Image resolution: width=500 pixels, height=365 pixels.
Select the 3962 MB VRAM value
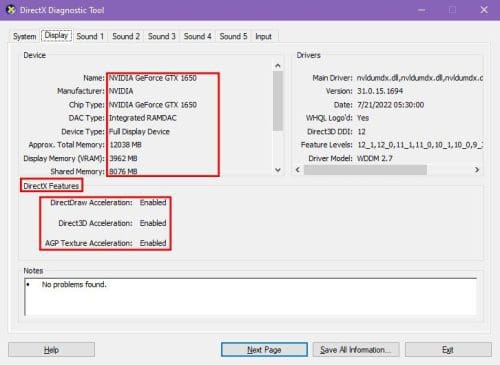pos(123,158)
